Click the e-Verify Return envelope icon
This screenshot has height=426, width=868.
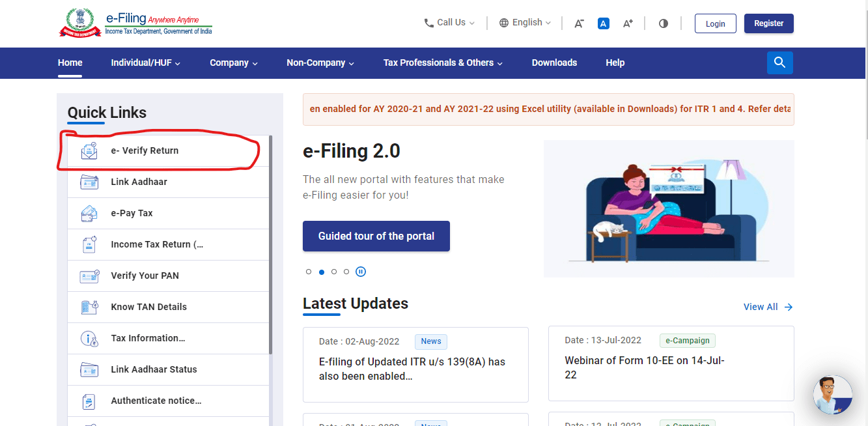[x=89, y=150]
